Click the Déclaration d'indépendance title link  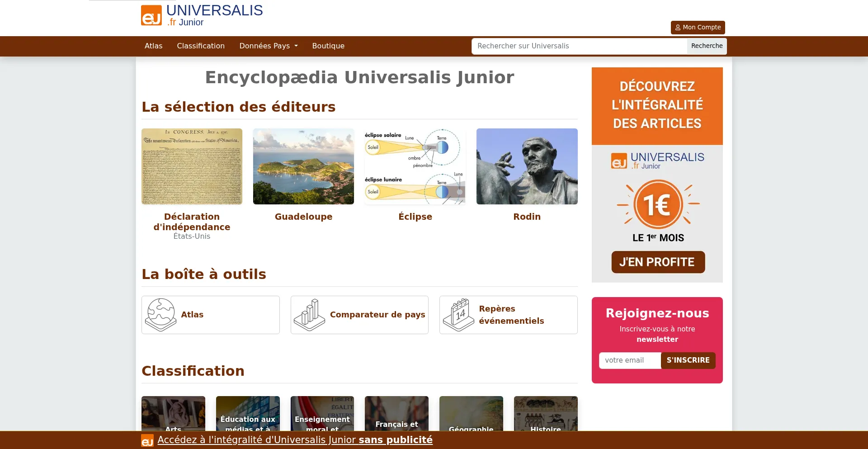[192, 222]
